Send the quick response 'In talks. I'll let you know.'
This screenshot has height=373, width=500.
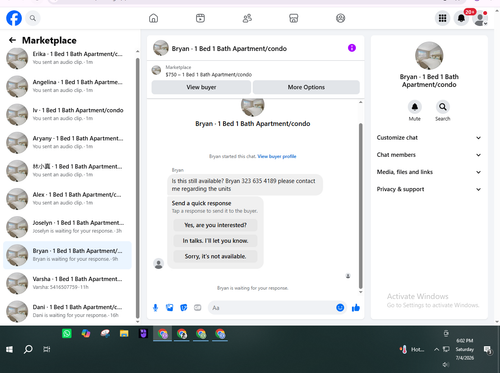click(215, 241)
